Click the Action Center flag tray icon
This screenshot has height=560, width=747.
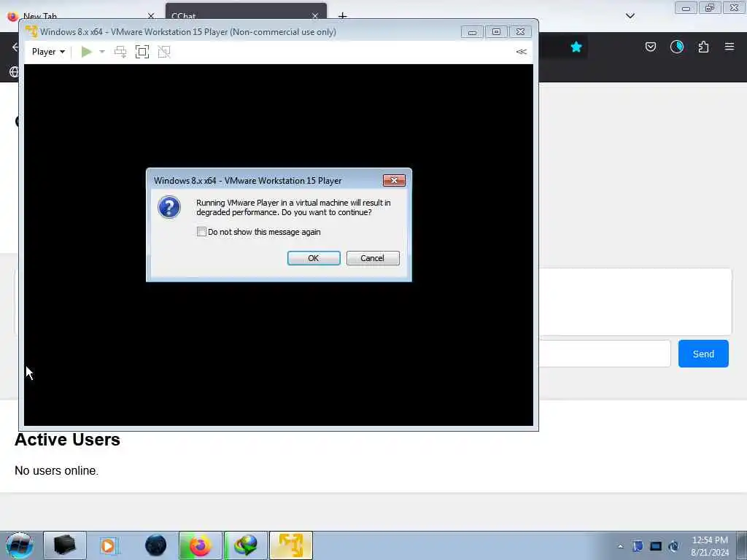click(x=638, y=546)
